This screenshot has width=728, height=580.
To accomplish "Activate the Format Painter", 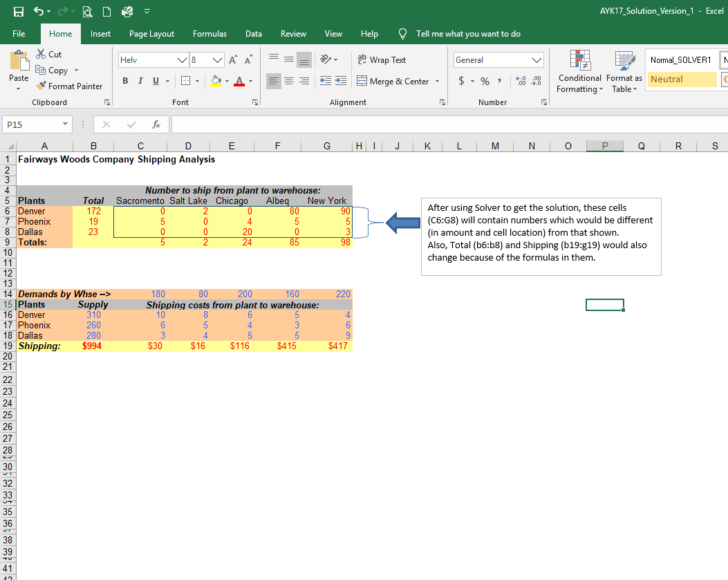I will [69, 86].
